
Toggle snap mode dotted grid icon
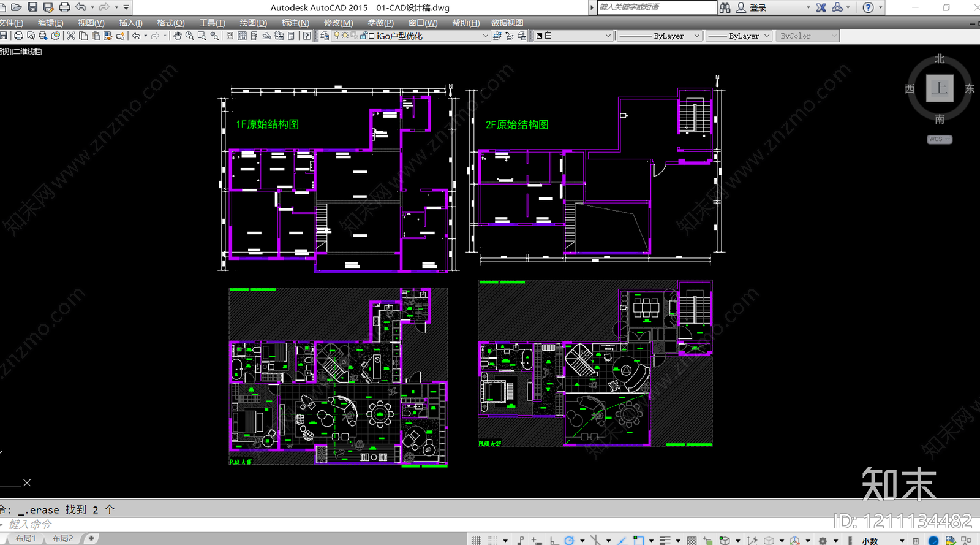[492, 540]
